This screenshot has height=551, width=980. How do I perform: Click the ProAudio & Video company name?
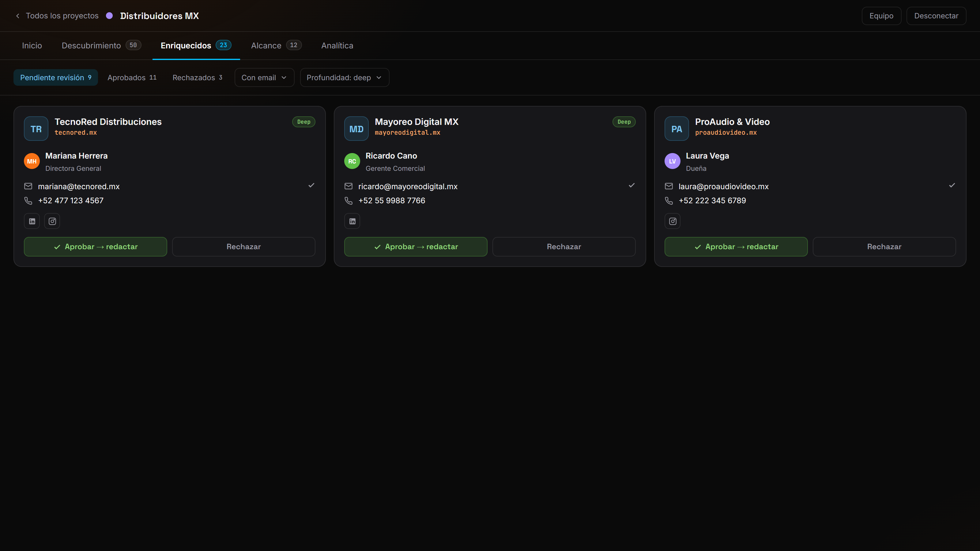tap(732, 122)
